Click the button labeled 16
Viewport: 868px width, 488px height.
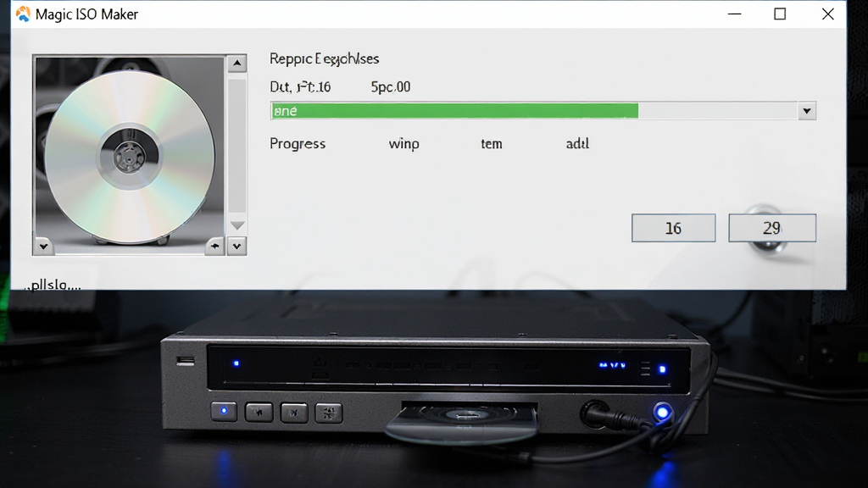click(673, 228)
